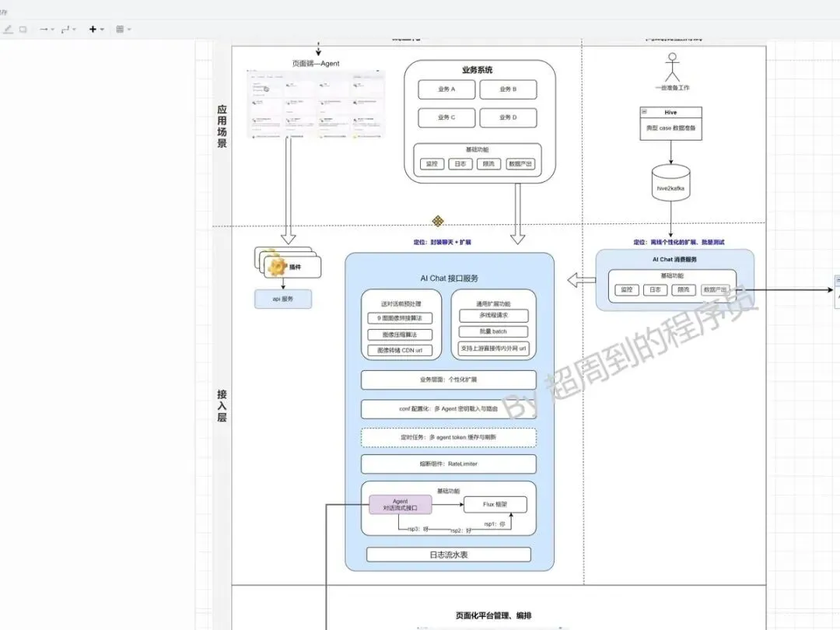The height and width of the screenshot is (630, 840).
Task: Select 监控 box in AI Chat 消费服务
Action: pos(626,290)
